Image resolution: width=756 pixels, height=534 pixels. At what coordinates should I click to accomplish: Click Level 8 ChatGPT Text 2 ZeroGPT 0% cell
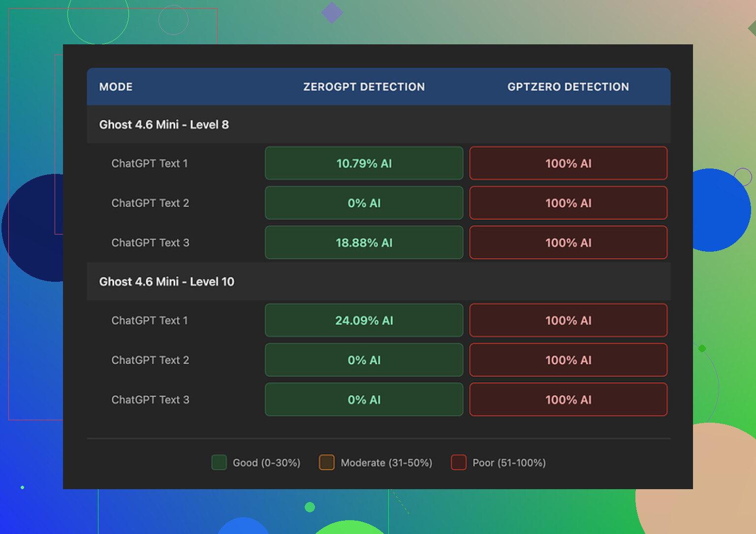click(364, 203)
